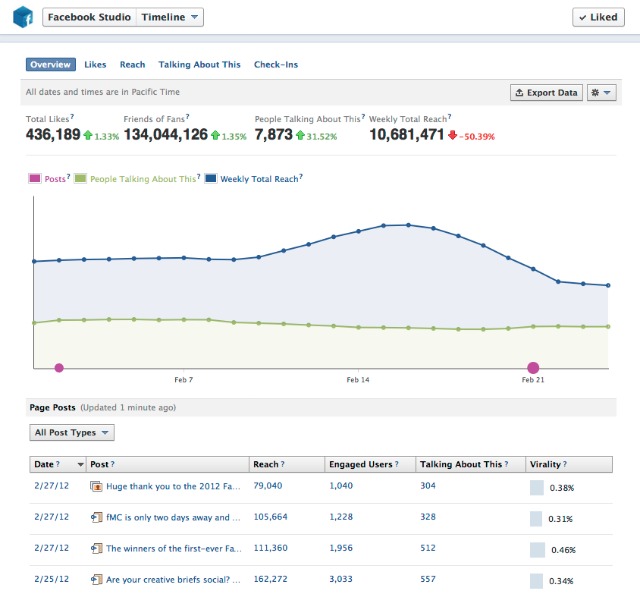Screen dimensions: 640x594
Task: Switch to the Reach tab
Action: 132,65
